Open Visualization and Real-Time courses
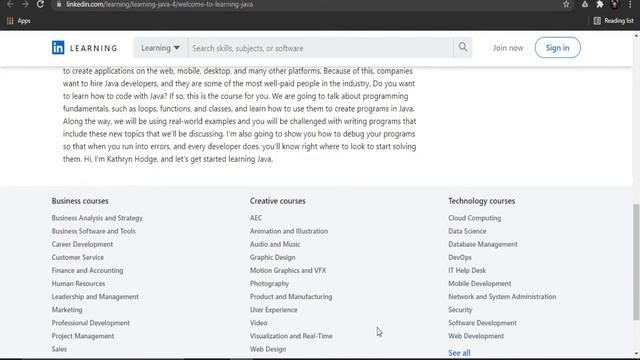 291,336
